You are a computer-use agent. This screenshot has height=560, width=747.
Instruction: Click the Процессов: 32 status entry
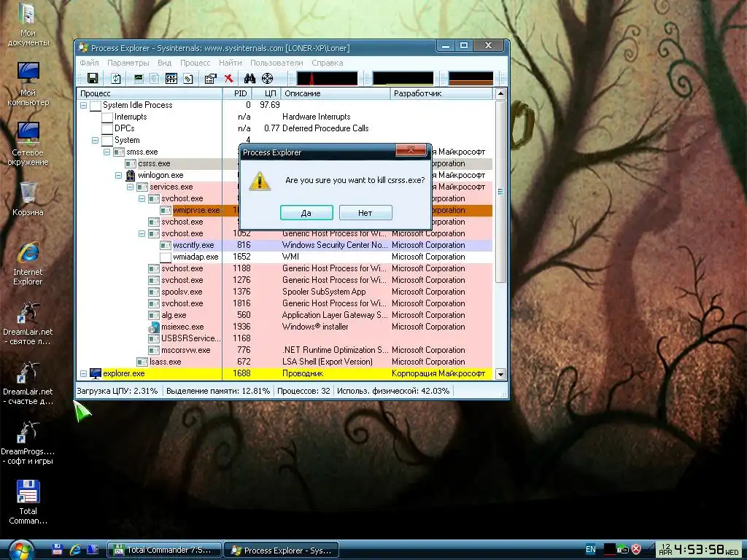coord(303,391)
